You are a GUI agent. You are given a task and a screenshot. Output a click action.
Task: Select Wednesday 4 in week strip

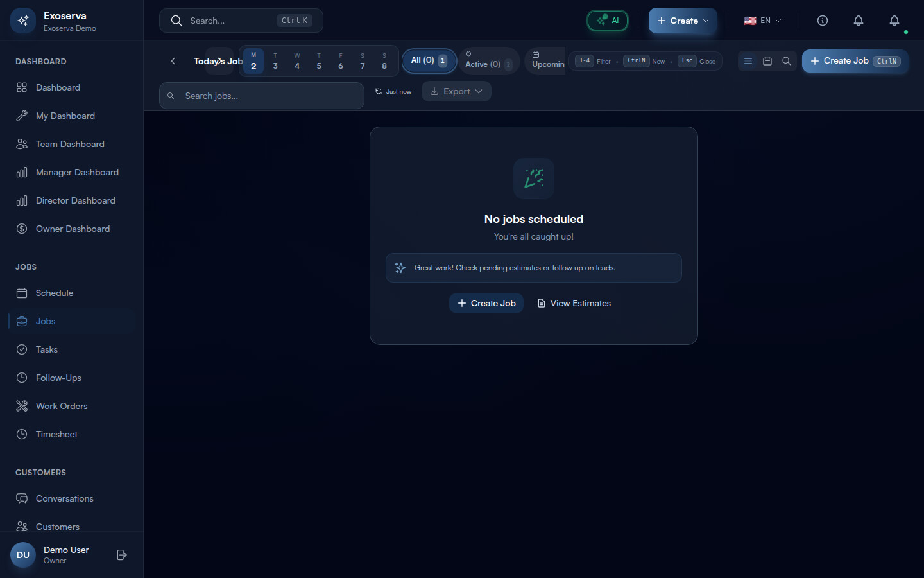coord(297,61)
